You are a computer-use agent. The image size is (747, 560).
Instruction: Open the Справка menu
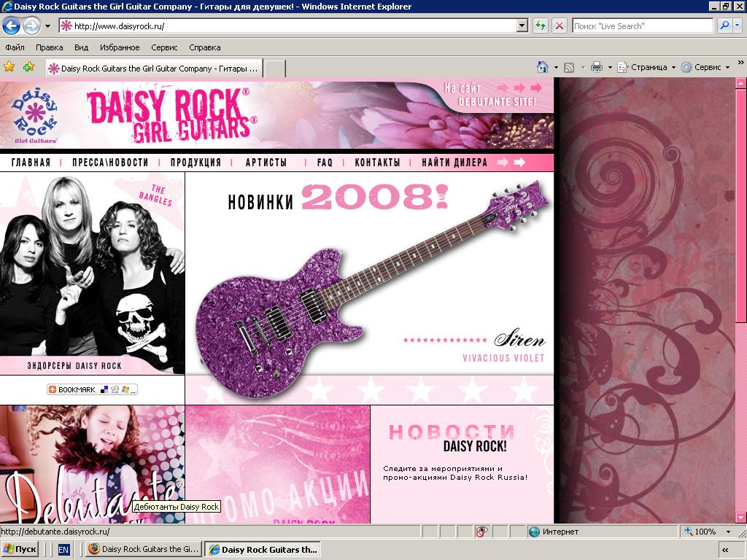[x=205, y=47]
